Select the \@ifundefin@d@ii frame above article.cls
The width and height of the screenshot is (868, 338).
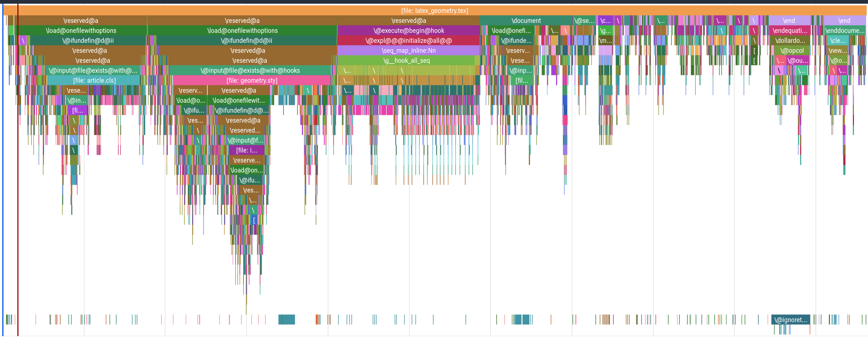pos(88,41)
